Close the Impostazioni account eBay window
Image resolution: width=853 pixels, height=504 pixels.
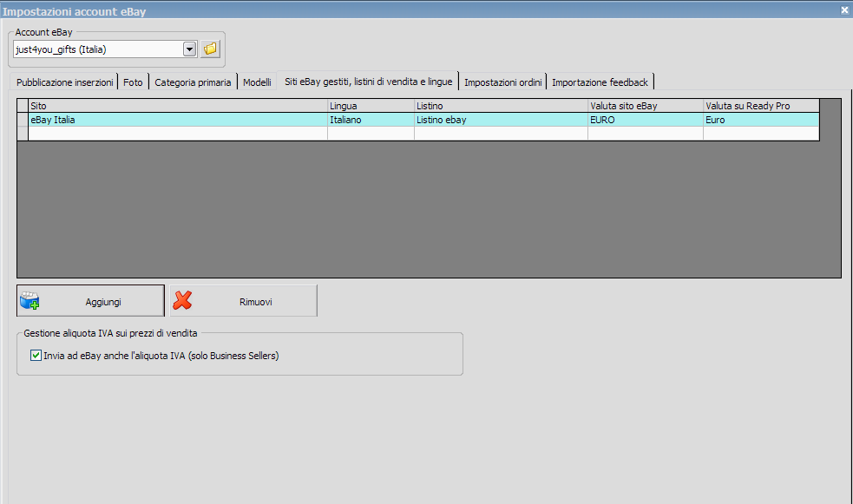tap(845, 10)
